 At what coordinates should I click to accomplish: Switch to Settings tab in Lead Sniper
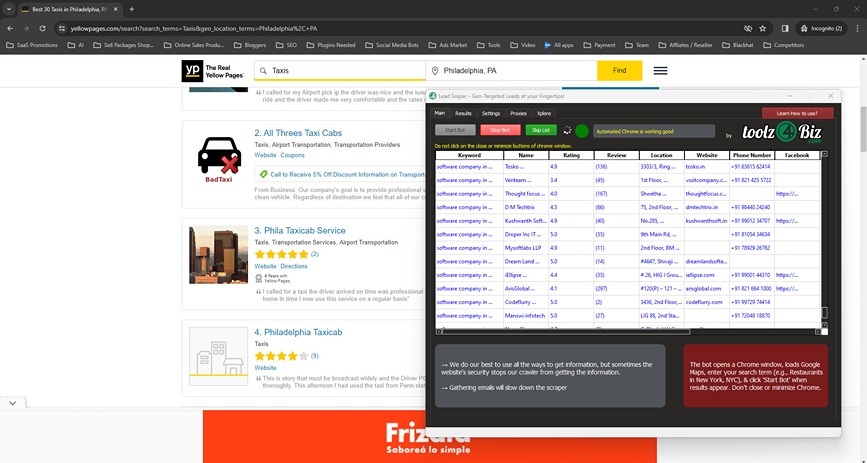(x=490, y=113)
